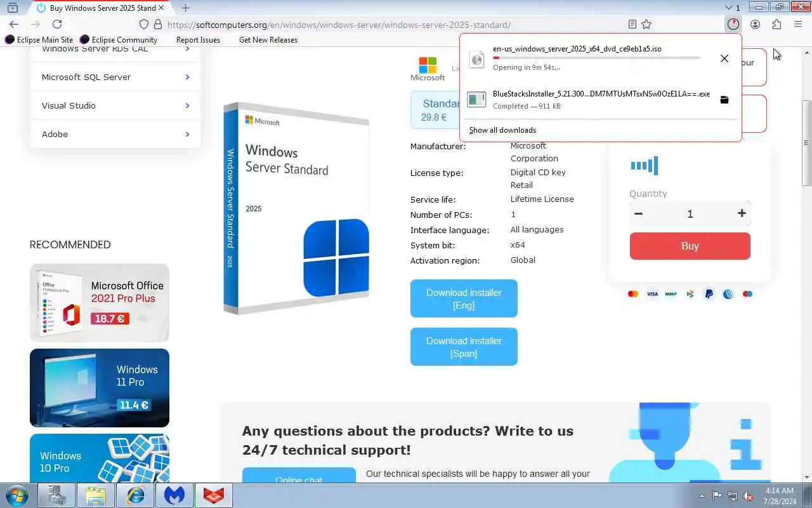Image resolution: width=812 pixels, height=508 pixels.
Task: Click the Mastercard payment icon
Action: (632, 294)
